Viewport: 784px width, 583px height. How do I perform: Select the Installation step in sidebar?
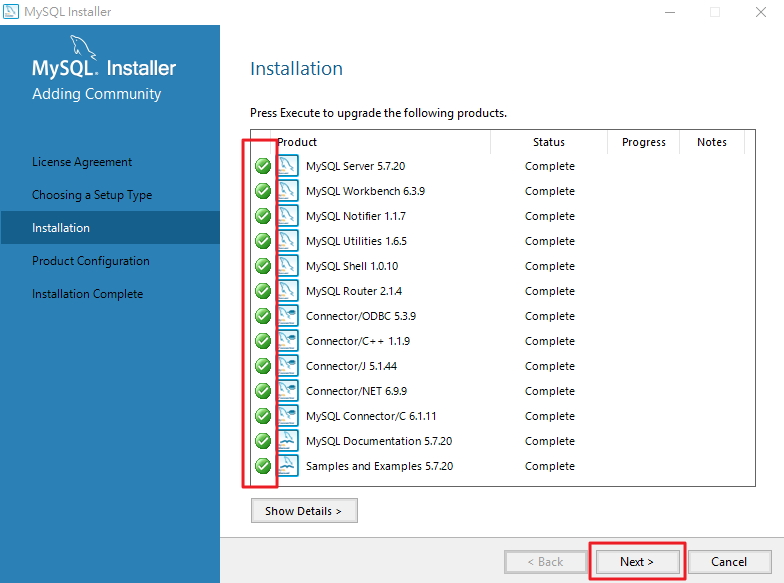click(110, 228)
